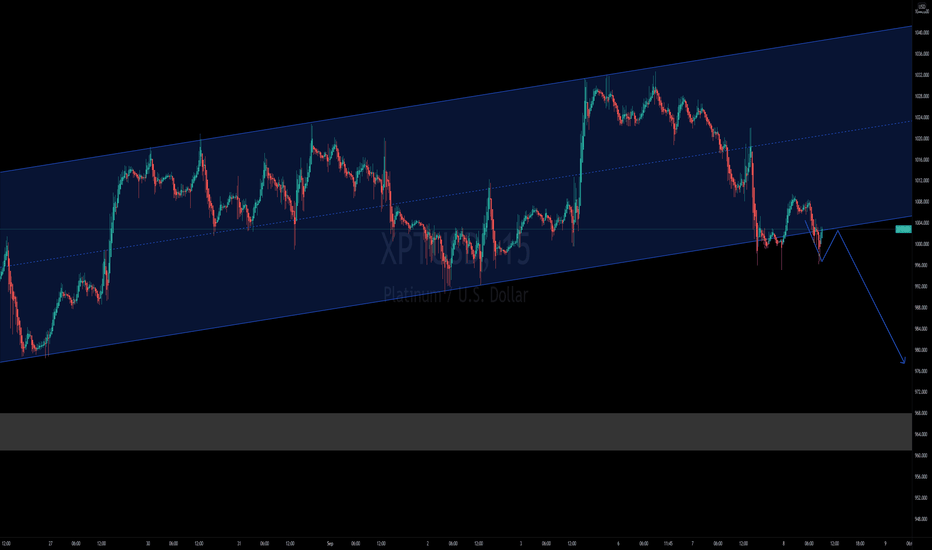The image size is (932, 550).
Task: Click the 976.000 price axis label
Action: [x=922, y=370]
